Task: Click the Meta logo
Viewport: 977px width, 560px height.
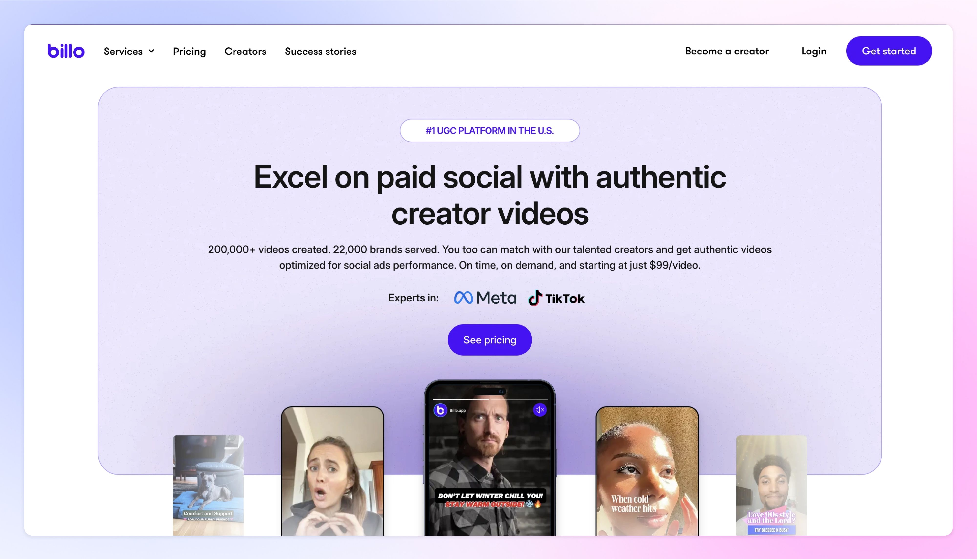Action: 485,298
